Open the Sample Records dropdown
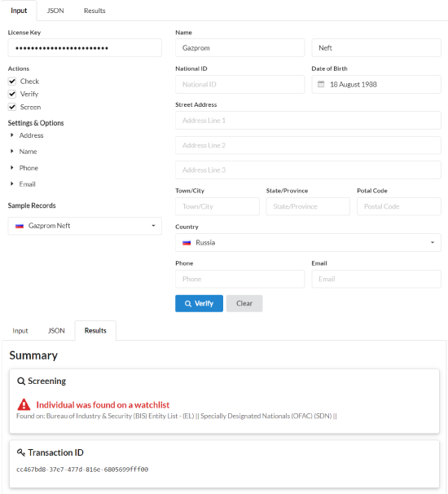 pyautogui.click(x=85, y=226)
